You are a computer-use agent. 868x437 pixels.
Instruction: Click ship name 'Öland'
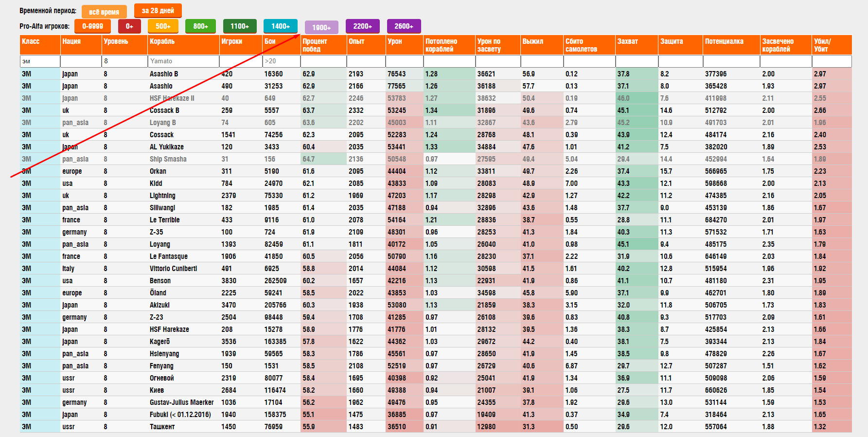pos(158,293)
